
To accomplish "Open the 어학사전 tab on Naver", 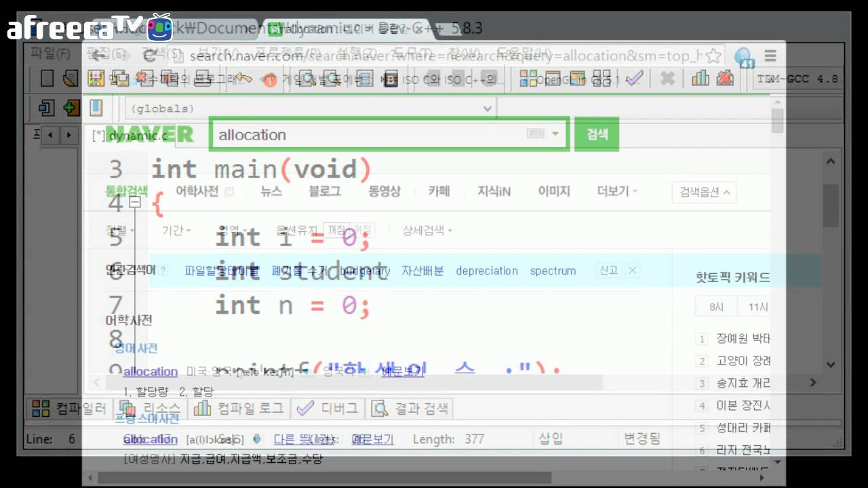I will click(197, 191).
